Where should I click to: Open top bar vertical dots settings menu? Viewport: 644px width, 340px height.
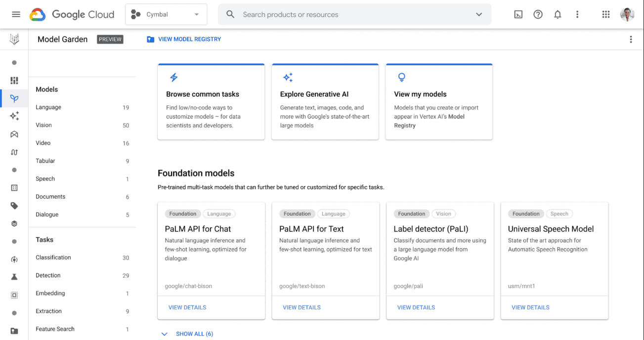[577, 14]
